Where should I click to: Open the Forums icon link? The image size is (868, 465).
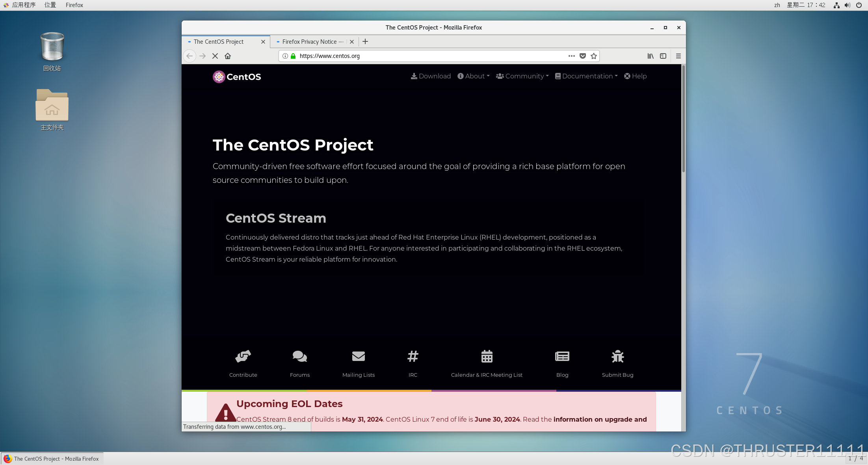click(300, 356)
